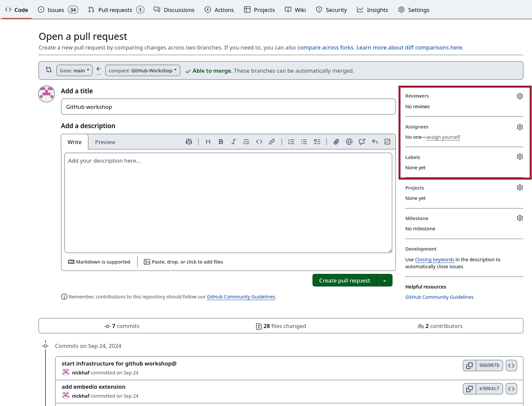The image size is (532, 406).
Task: Open the base: main branch dropdown
Action: coord(74,70)
